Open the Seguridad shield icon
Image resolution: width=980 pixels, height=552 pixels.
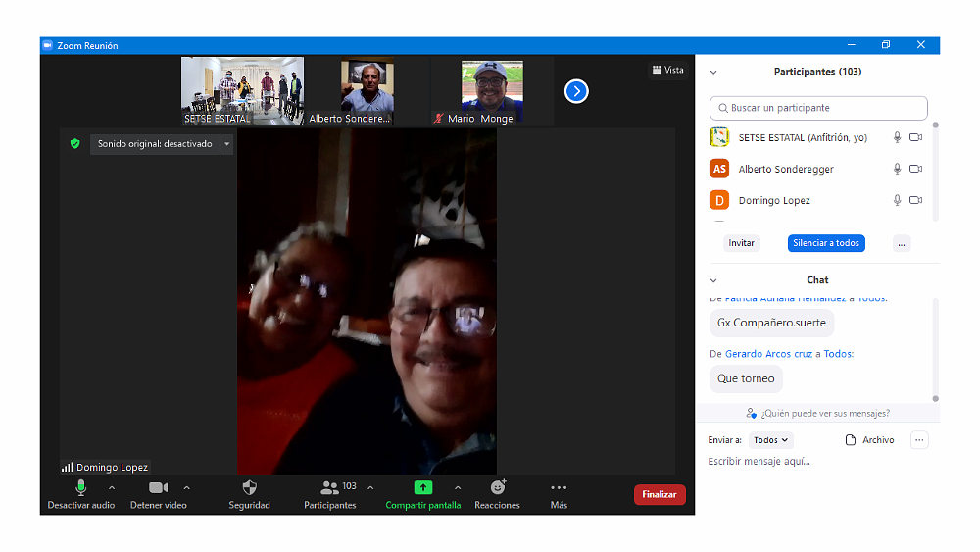click(249, 487)
